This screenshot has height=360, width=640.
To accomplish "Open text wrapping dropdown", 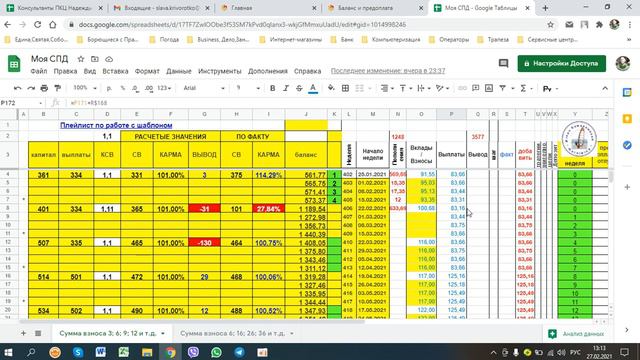I will pos(423,88).
